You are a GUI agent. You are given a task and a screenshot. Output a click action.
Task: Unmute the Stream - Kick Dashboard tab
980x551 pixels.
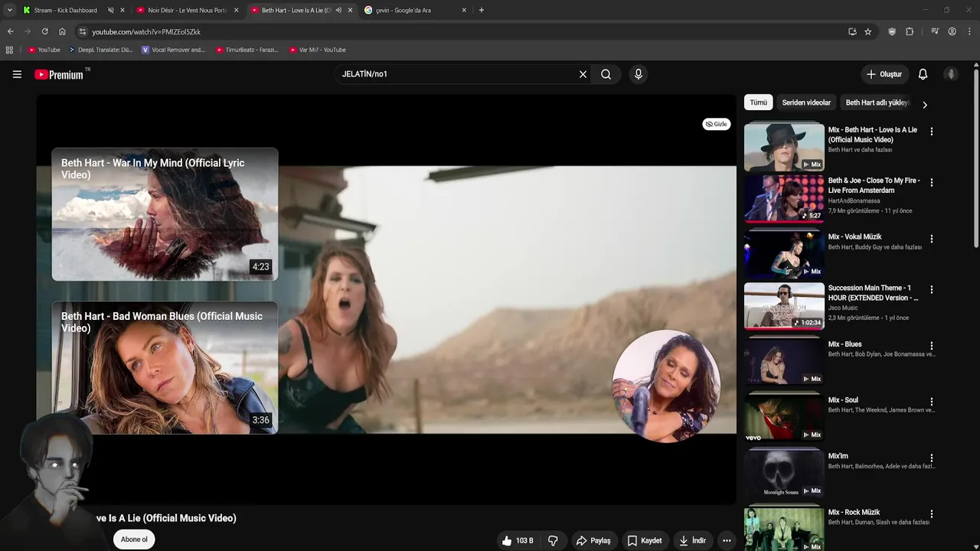tap(110, 10)
